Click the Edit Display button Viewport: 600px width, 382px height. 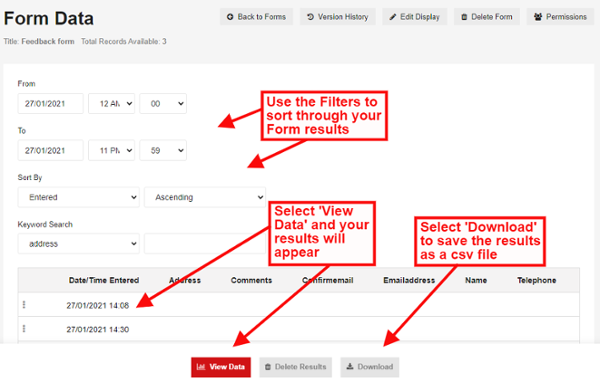click(414, 17)
